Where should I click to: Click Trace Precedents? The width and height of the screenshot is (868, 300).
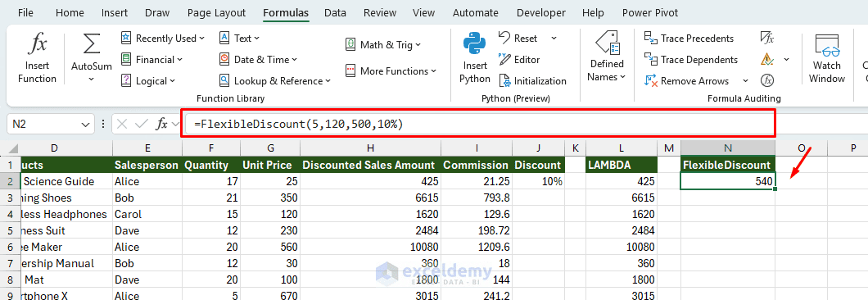[x=689, y=39]
